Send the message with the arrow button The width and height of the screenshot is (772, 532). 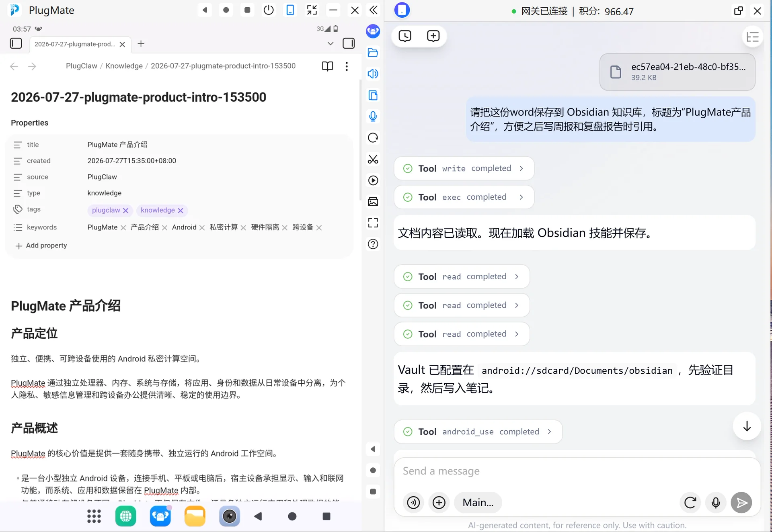pyautogui.click(x=741, y=503)
